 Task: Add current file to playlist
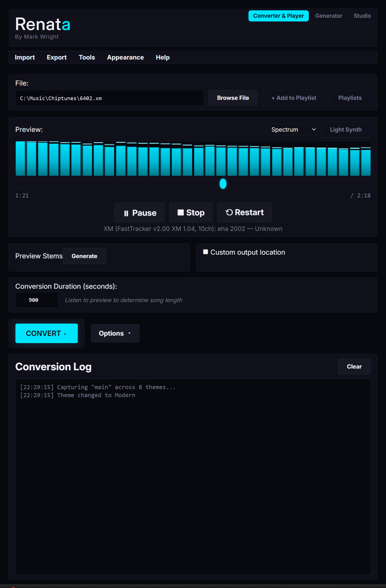pos(294,98)
